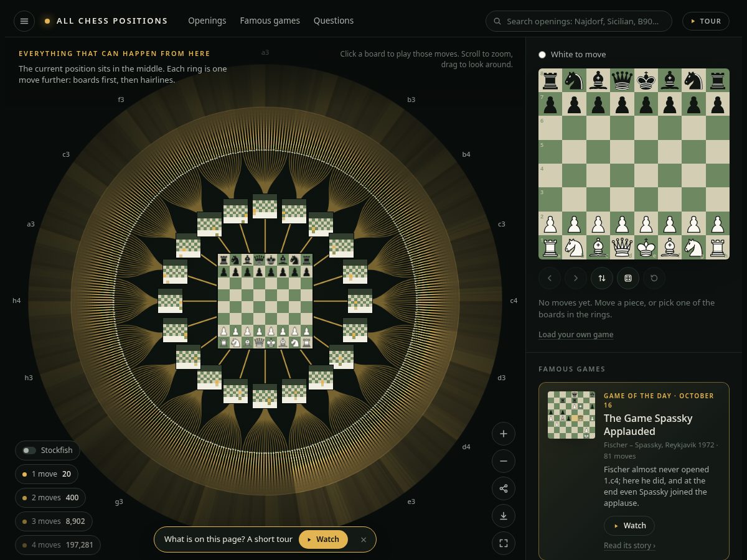Watch the Game of the Day
This screenshot has width=747, height=560.
(x=629, y=526)
